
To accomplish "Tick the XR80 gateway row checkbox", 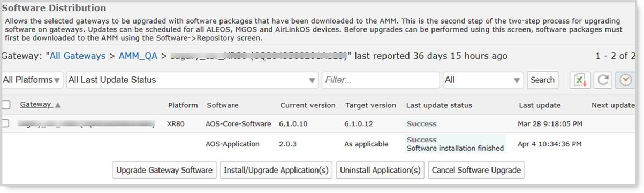I will 6,123.
